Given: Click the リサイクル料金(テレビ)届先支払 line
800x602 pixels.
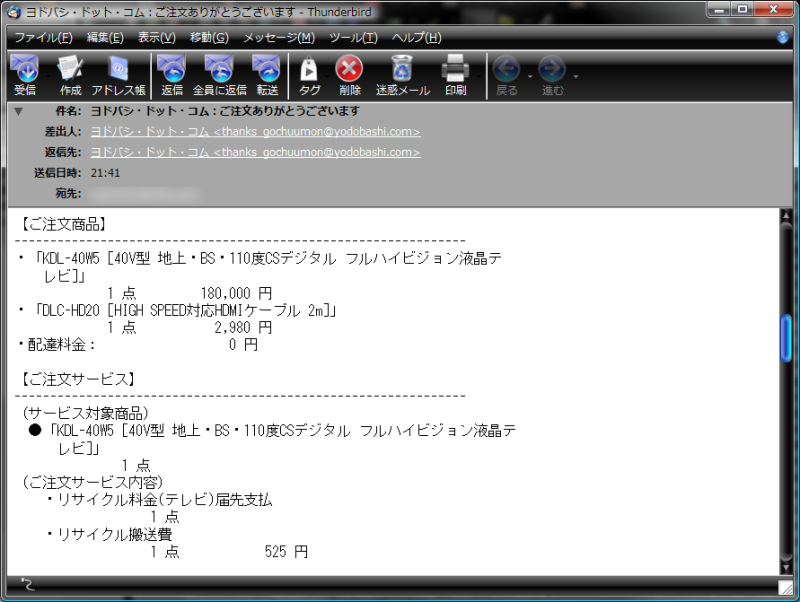Looking at the screenshot, I should [x=160, y=499].
